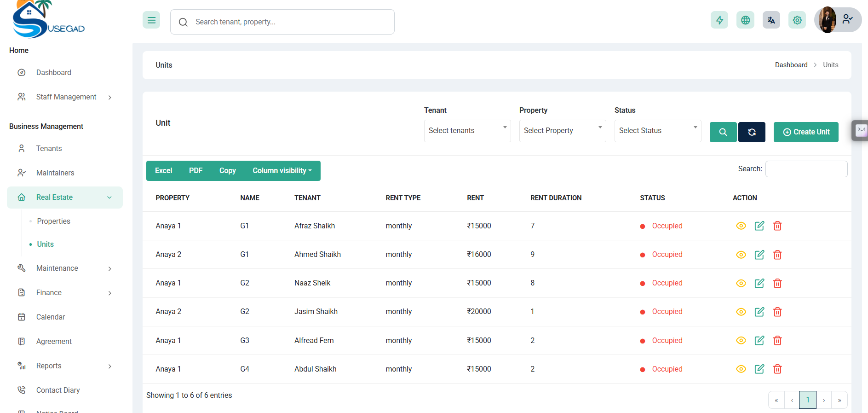Viewport: 868px width, 413px height.
Task: Open the Select tenants dropdown
Action: 467,131
